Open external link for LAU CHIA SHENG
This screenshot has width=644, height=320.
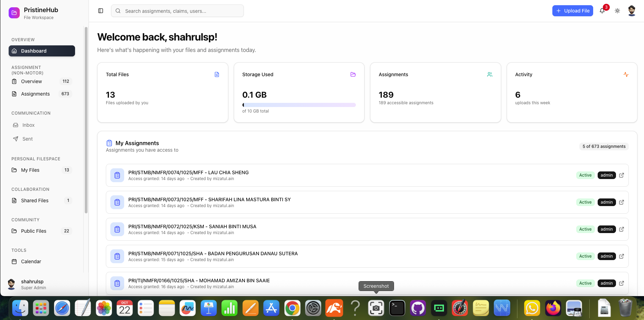622,175
